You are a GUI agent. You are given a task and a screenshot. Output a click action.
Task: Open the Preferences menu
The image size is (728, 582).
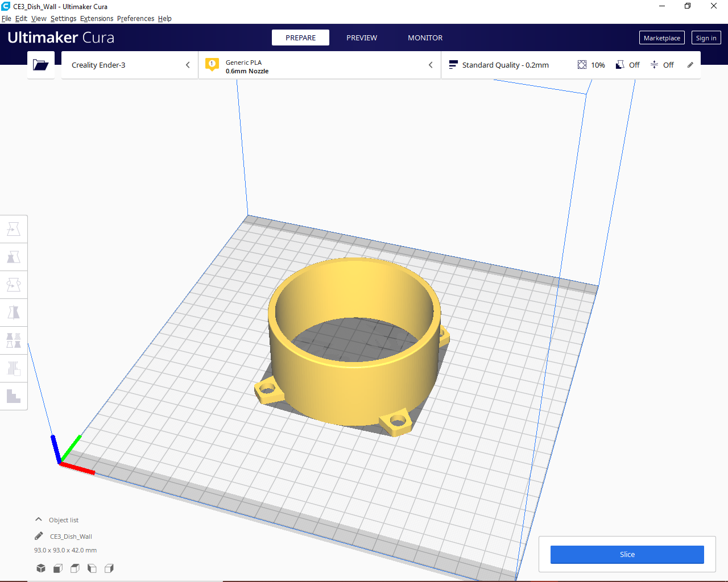(135, 19)
